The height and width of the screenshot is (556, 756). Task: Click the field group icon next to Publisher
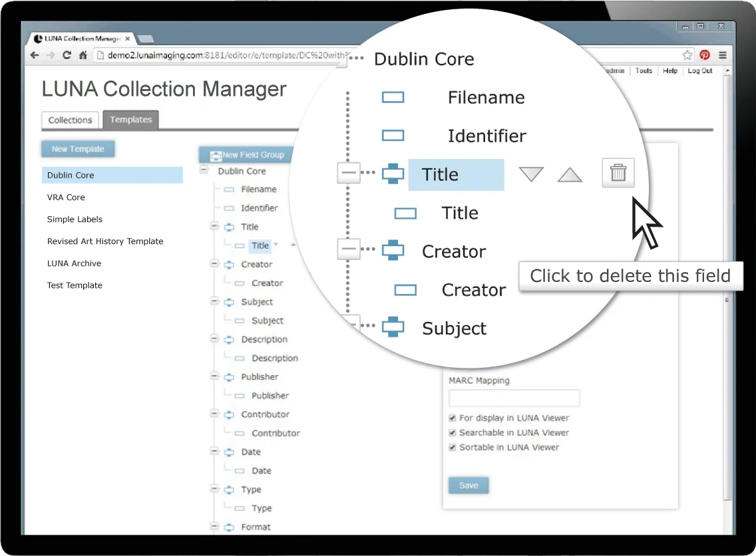[229, 377]
